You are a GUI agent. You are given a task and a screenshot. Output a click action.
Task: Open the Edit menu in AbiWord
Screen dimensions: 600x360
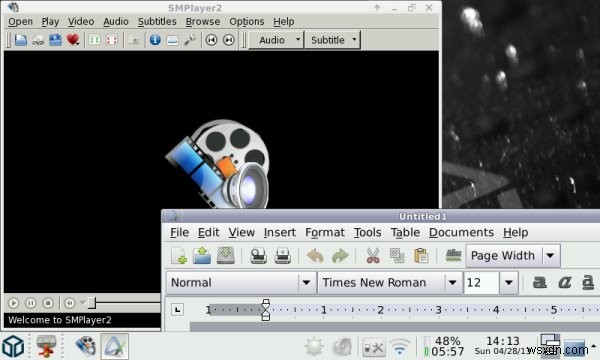[209, 232]
